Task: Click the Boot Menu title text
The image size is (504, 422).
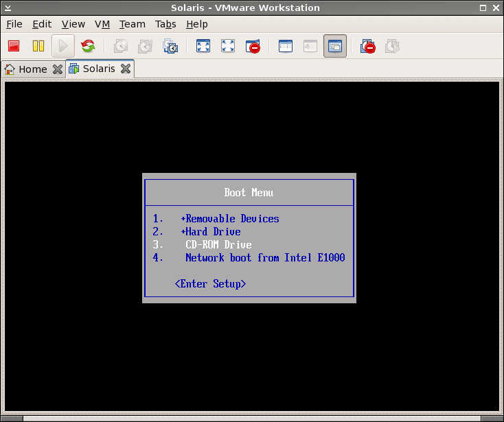Action: [249, 193]
